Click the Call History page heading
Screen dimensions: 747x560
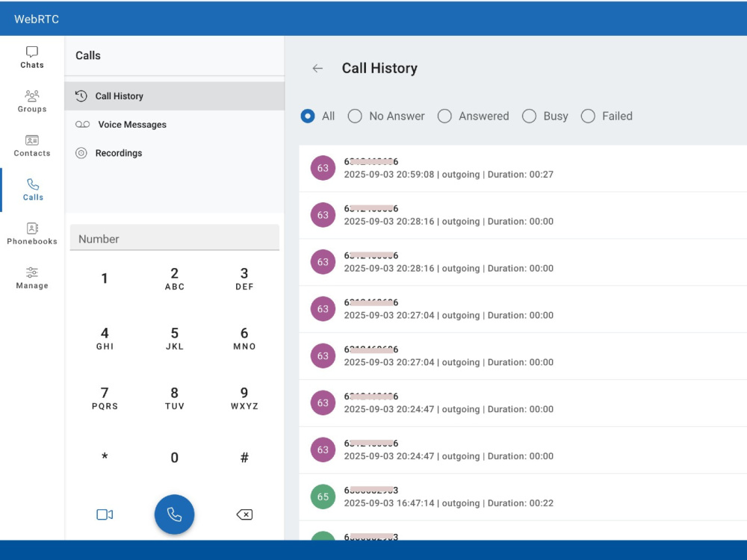[379, 68]
